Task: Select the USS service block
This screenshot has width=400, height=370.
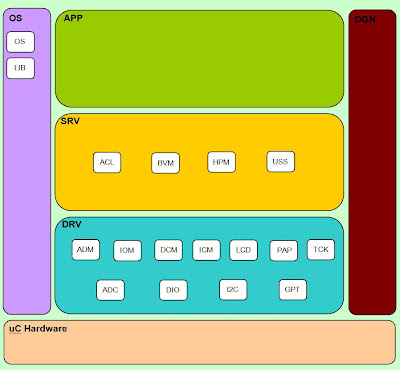Action: 281,162
